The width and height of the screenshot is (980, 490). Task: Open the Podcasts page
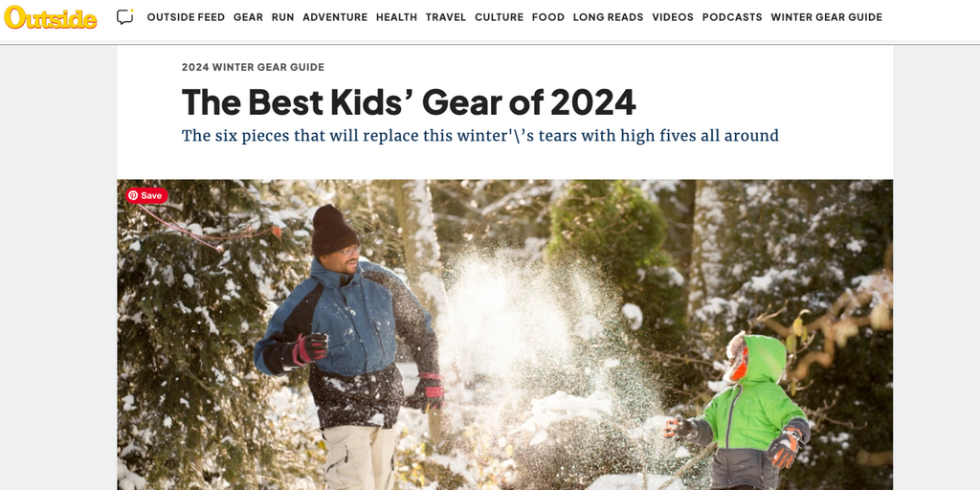tap(732, 17)
